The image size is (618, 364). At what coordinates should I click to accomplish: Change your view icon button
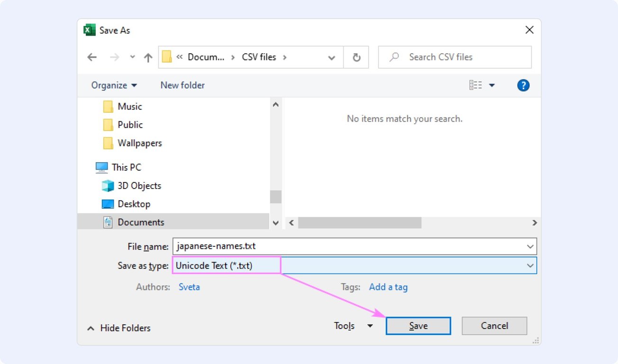(x=475, y=85)
